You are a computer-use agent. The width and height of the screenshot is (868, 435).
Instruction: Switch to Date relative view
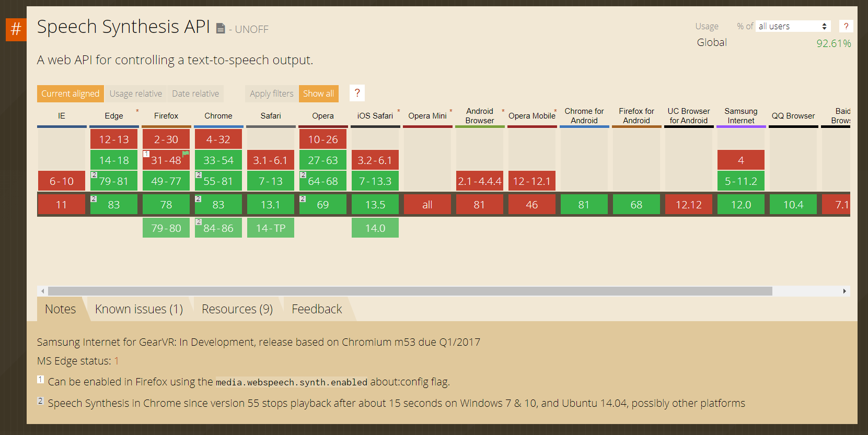pos(195,93)
